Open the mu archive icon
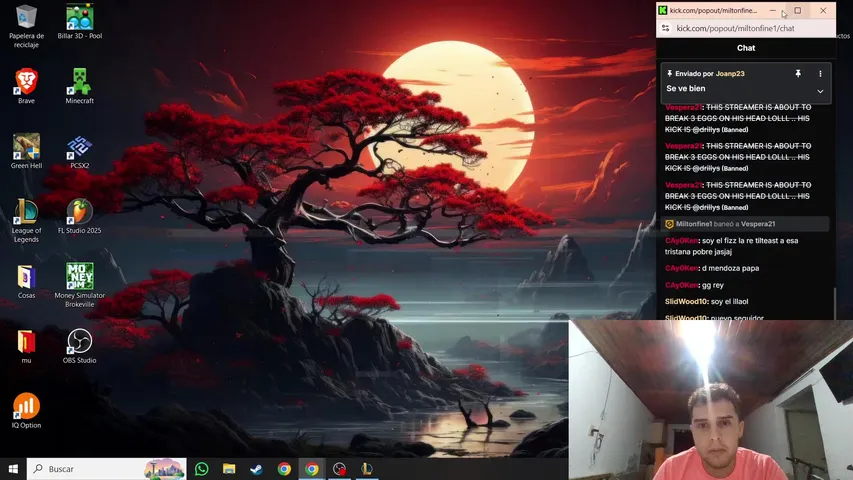The image size is (853, 480). [26, 346]
